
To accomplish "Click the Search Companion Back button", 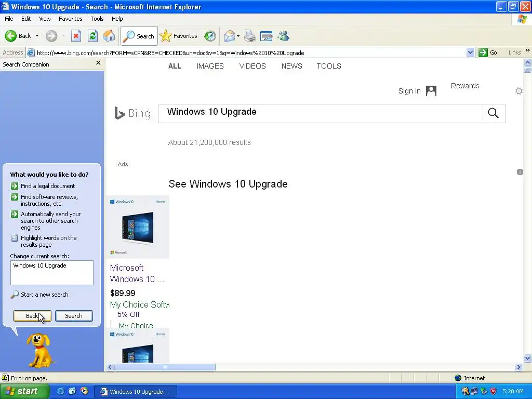I will coord(32,316).
